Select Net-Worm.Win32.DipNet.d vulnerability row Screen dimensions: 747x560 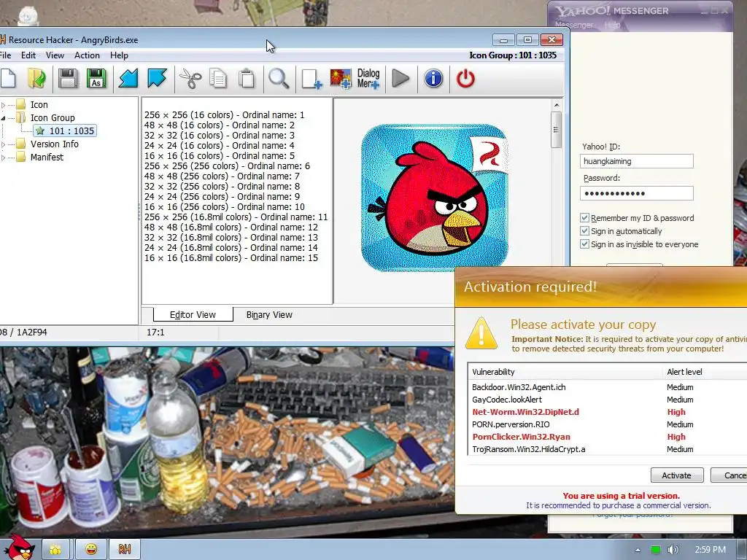608,412
